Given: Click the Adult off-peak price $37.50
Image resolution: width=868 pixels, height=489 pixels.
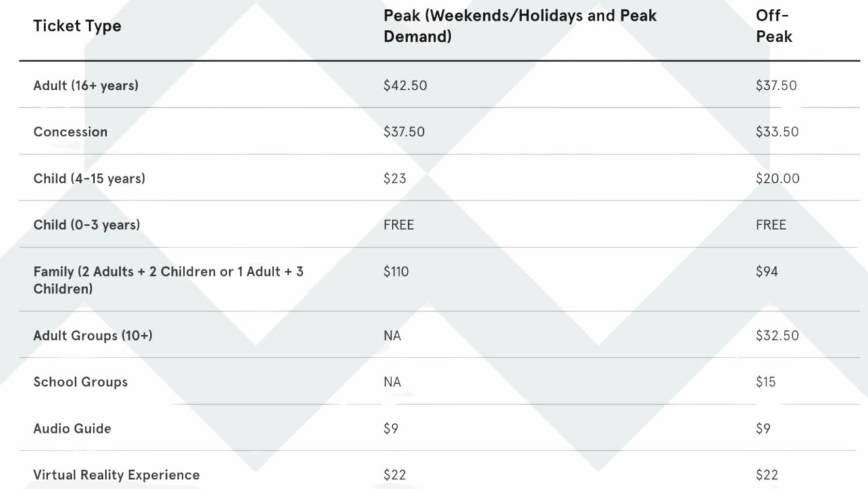Looking at the screenshot, I should click(x=776, y=85).
